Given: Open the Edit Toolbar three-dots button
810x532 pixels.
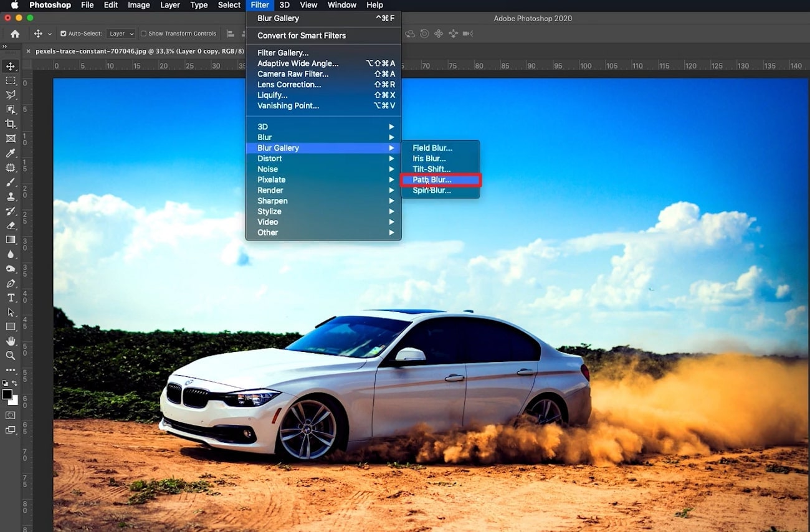Looking at the screenshot, I should coord(11,370).
